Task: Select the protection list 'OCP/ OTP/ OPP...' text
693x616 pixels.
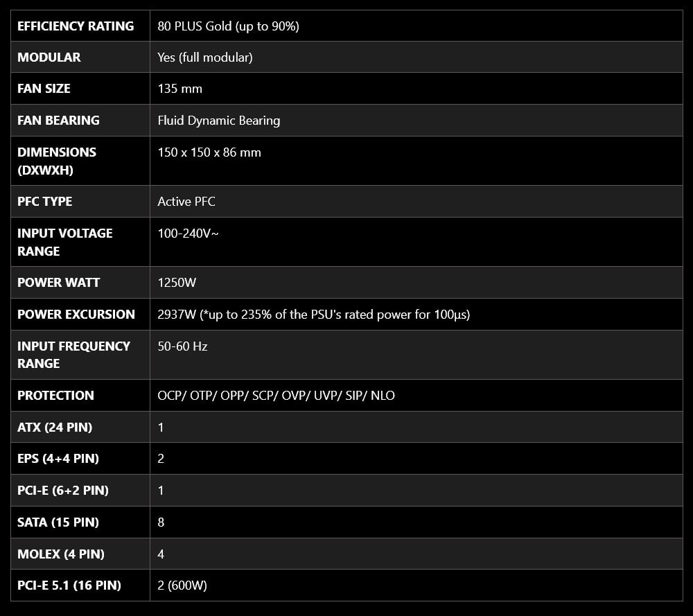Action: [276, 396]
